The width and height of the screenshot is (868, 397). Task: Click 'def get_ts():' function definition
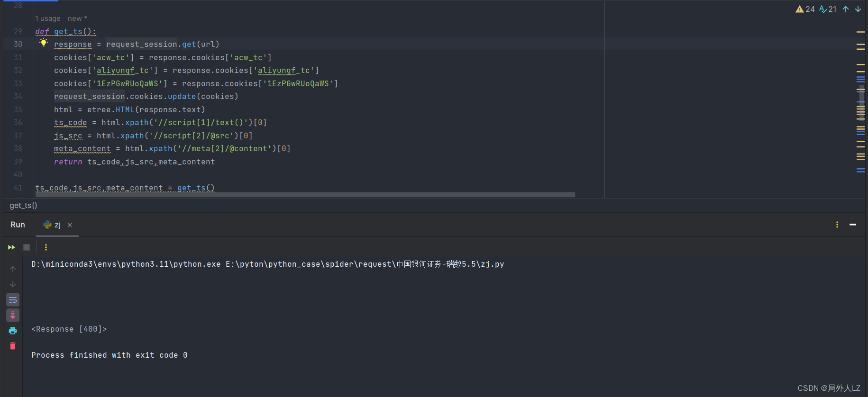click(65, 31)
